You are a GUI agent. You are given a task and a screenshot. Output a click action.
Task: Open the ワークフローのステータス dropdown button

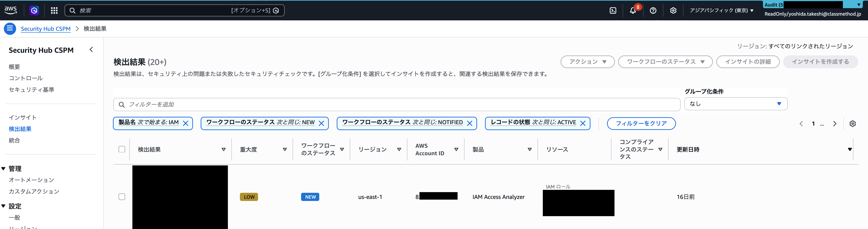[x=665, y=62]
